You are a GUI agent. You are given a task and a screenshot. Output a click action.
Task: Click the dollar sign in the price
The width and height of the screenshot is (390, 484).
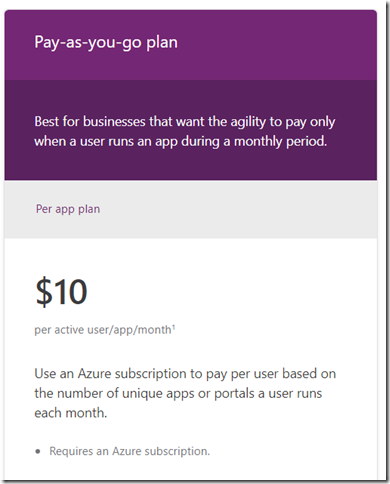point(44,291)
